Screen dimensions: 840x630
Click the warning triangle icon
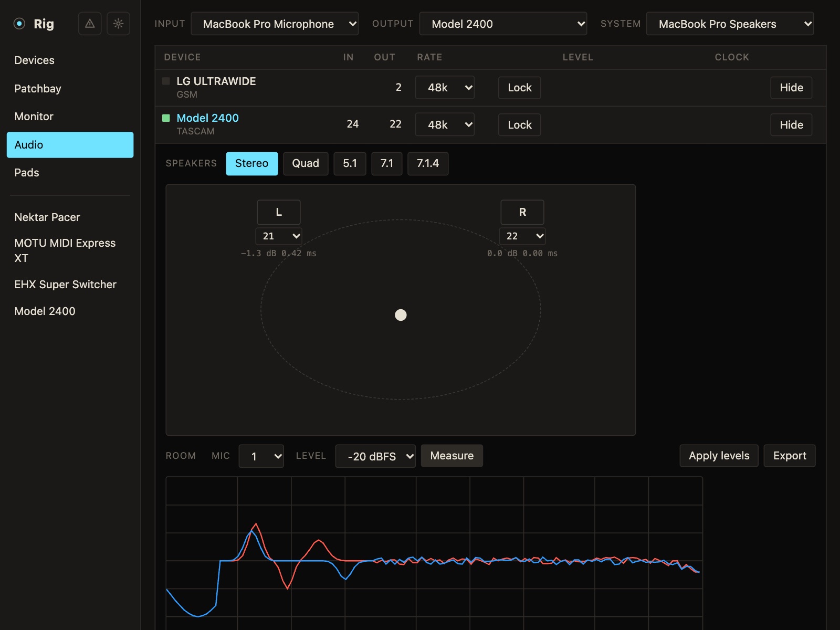point(90,24)
